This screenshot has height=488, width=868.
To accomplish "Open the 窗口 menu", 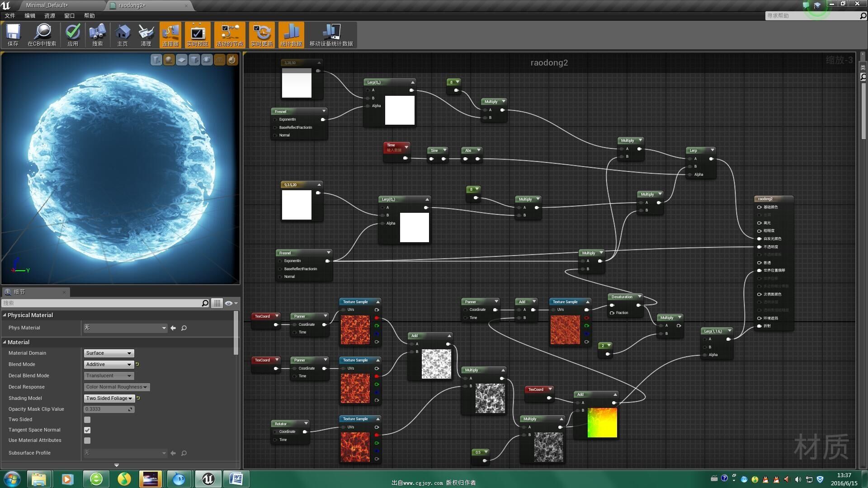I will click(70, 15).
